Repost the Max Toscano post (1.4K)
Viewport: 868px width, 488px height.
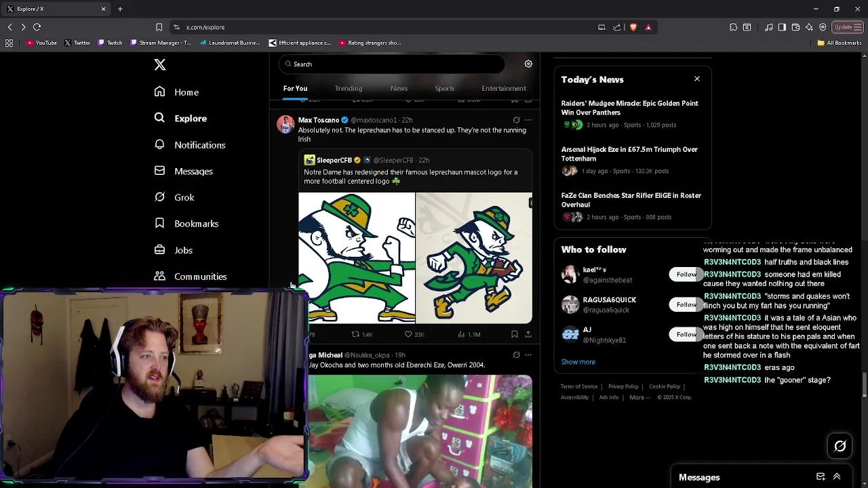(x=361, y=334)
